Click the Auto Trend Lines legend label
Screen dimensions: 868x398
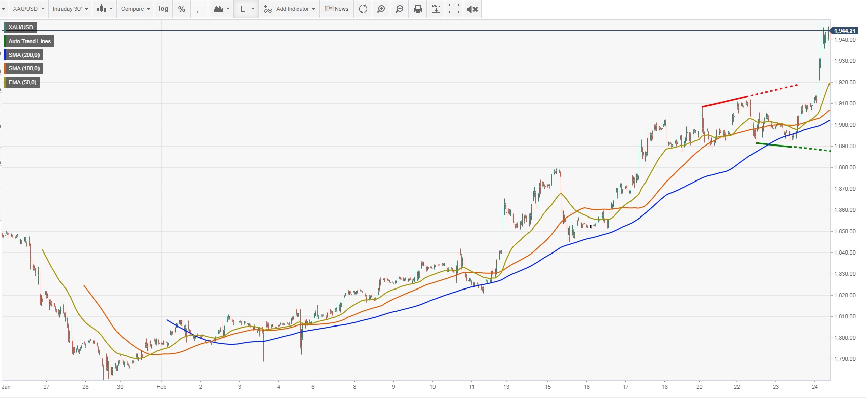(29, 41)
